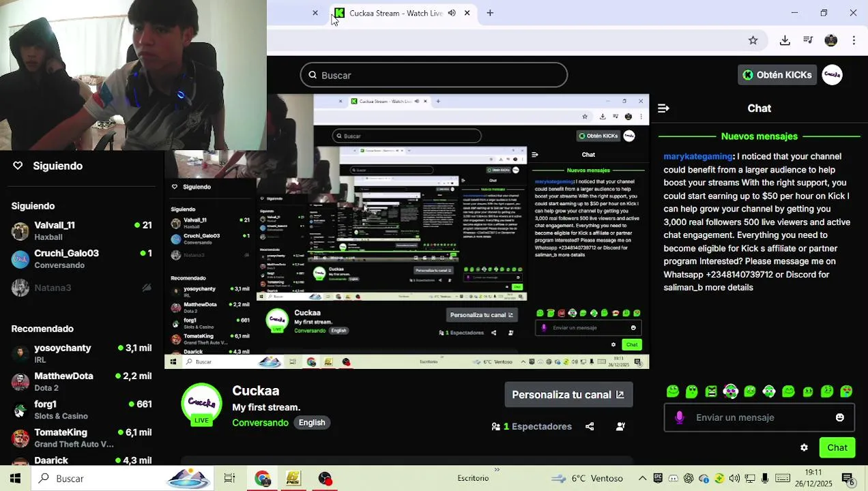Image resolution: width=868 pixels, height=491 pixels.
Task: Open MatthewDota recommended channel
Action: click(x=82, y=381)
